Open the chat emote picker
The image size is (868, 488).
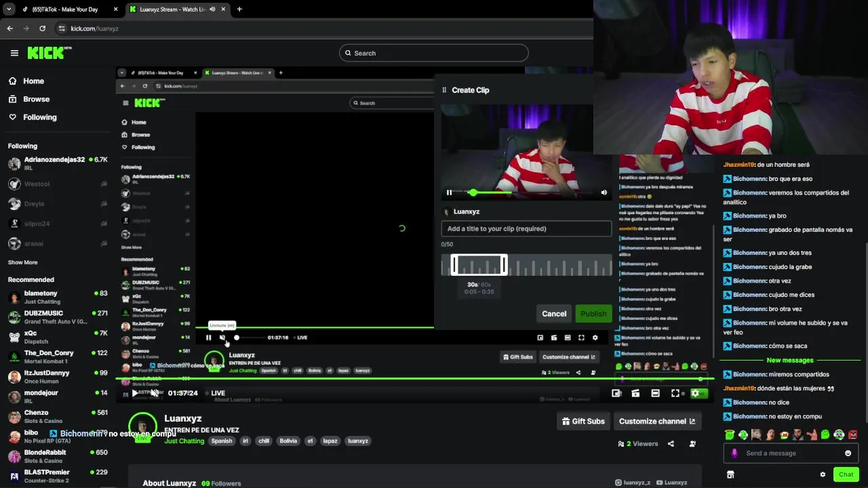[x=848, y=453]
